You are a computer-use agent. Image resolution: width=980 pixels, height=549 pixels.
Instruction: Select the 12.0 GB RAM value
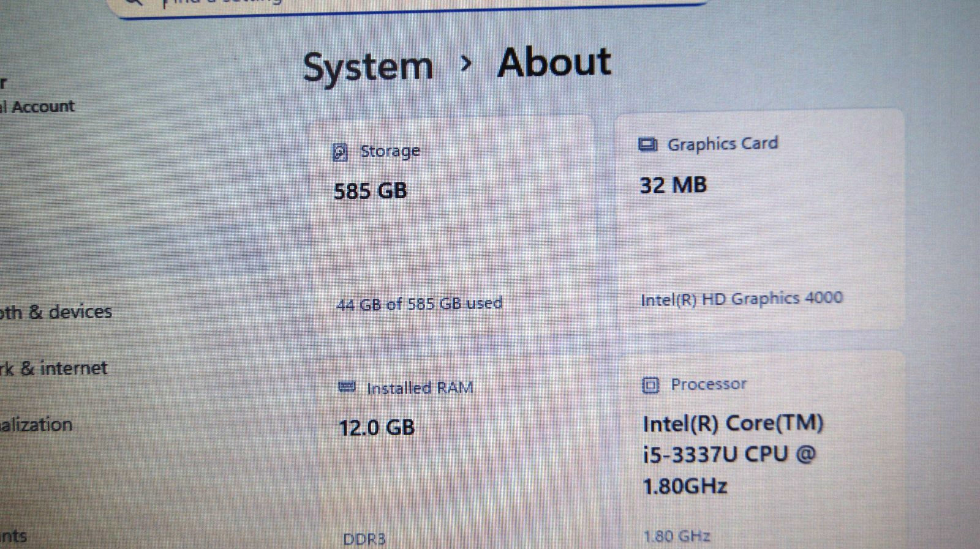pos(377,427)
